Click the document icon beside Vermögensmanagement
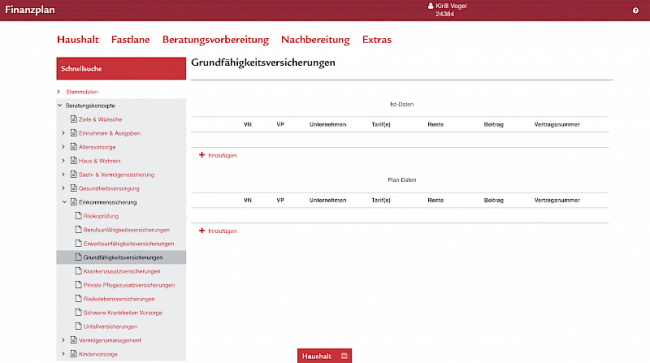 pyautogui.click(x=73, y=340)
